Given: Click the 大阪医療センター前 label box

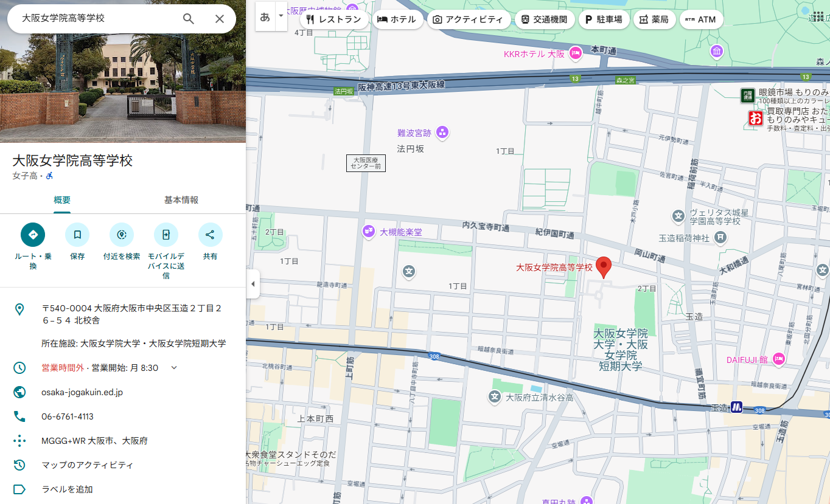Looking at the screenshot, I should pos(366,163).
